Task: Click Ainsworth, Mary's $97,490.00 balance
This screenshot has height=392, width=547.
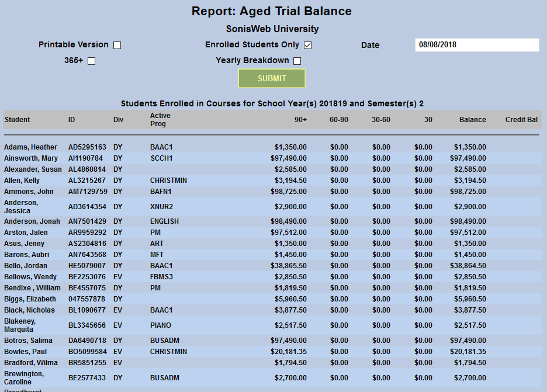Action: pyautogui.click(x=469, y=158)
